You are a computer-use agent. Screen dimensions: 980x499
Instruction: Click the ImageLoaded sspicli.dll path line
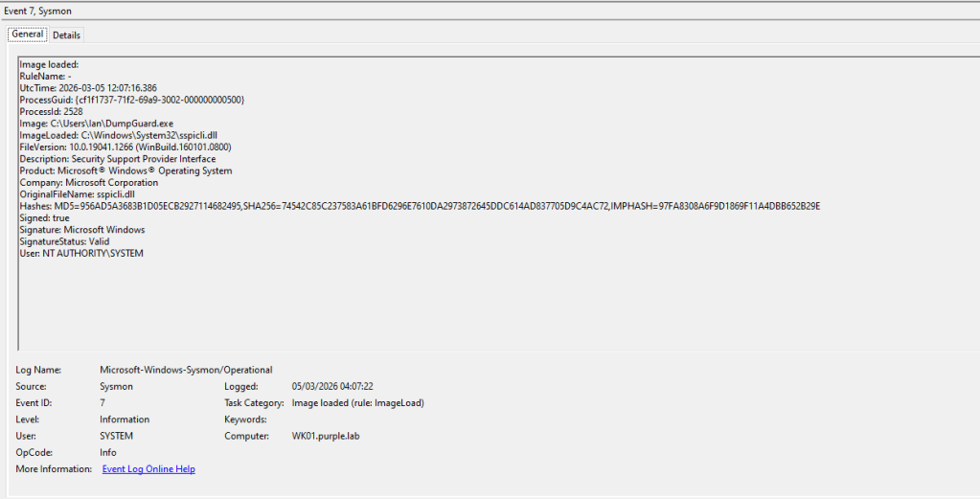pyautogui.click(x=115, y=135)
